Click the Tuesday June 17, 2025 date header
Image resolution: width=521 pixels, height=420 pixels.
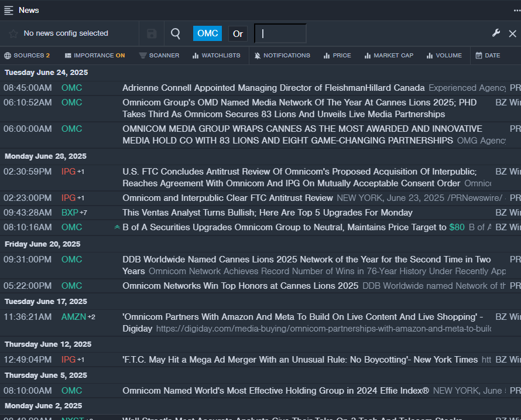[x=46, y=302]
